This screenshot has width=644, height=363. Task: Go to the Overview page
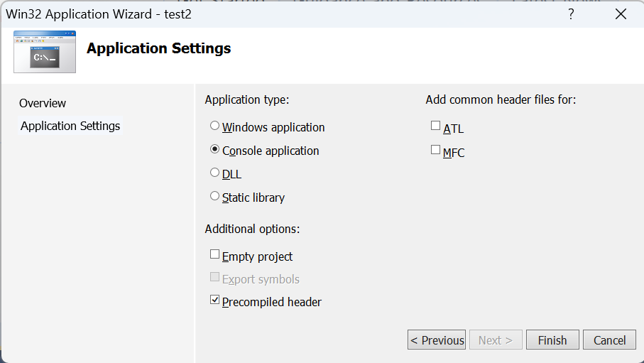click(43, 103)
